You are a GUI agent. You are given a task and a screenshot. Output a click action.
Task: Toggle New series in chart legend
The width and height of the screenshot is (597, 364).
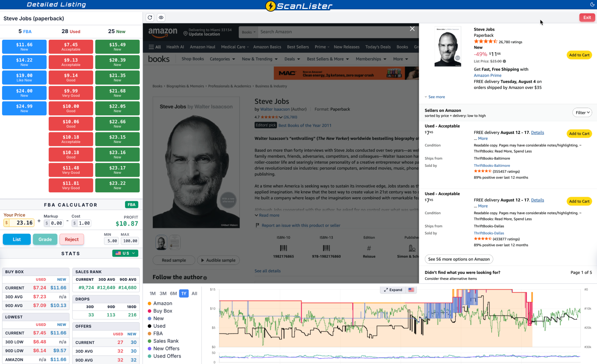[155, 318]
